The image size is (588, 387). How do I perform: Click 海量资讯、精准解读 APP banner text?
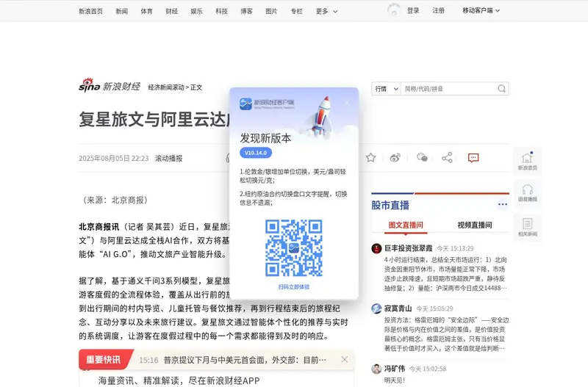pyautogui.click(x=179, y=380)
